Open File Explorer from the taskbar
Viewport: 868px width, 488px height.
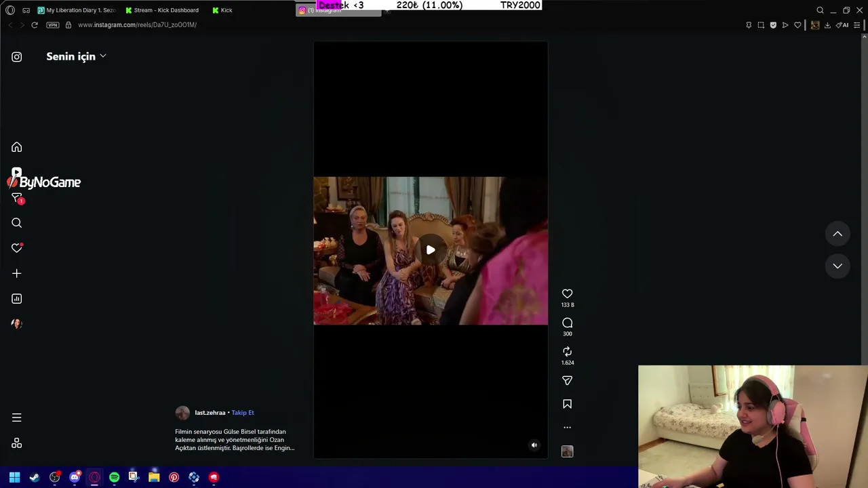tap(154, 477)
